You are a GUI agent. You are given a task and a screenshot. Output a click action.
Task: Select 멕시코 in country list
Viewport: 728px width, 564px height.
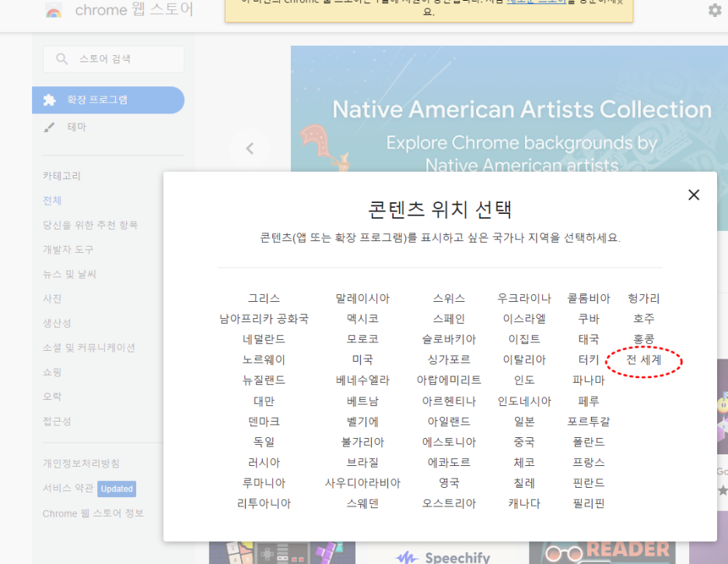362,319
